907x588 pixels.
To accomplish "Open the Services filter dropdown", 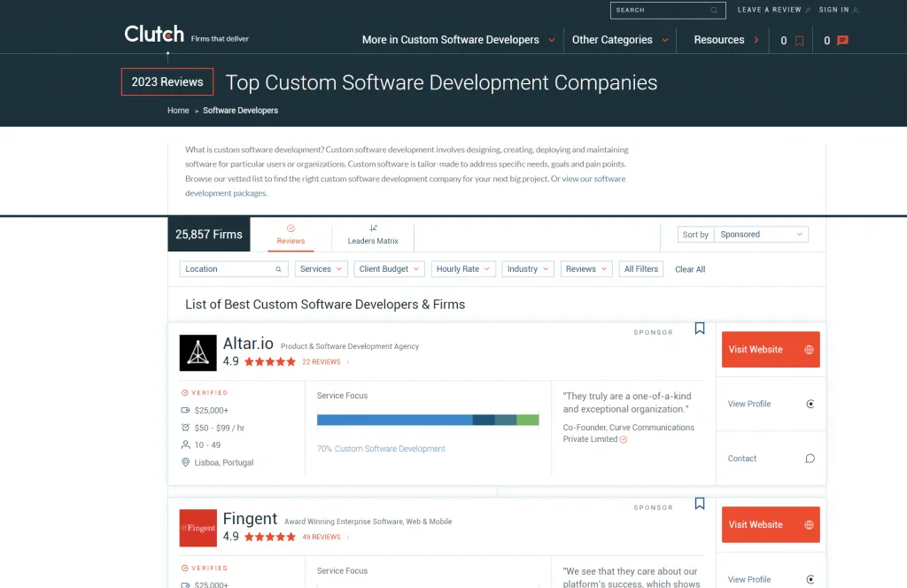I will tap(321, 269).
